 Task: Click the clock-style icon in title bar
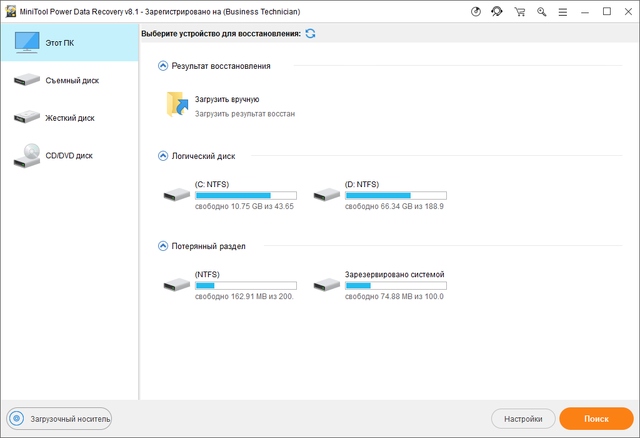(476, 12)
